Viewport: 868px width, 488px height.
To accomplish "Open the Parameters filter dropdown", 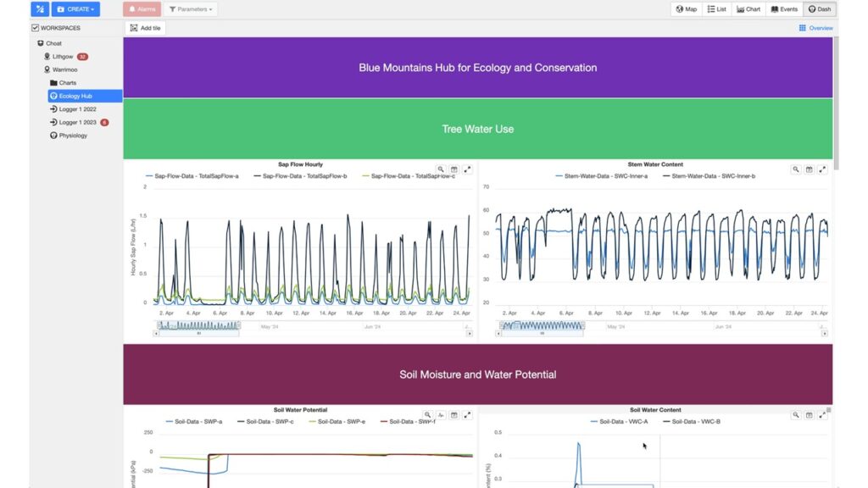I will click(191, 9).
